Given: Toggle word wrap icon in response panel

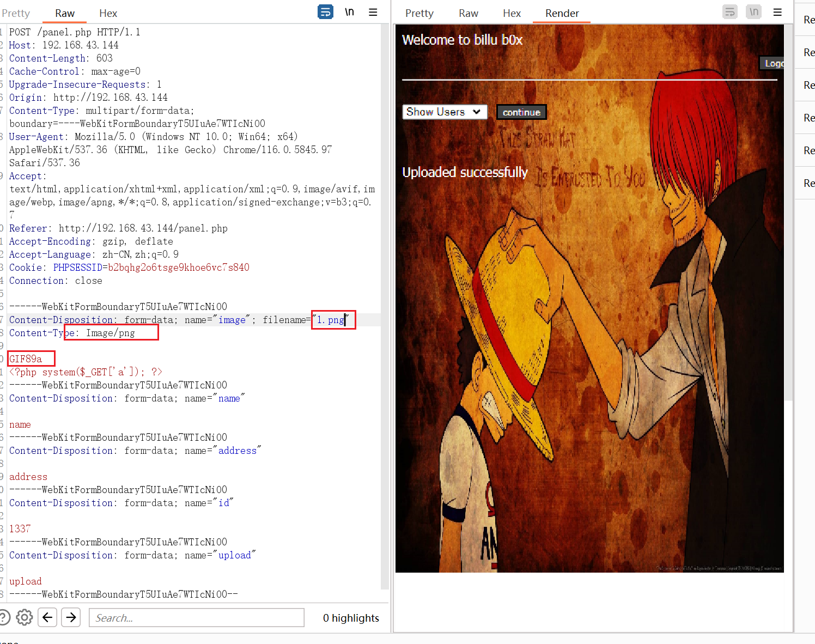Looking at the screenshot, I should click(x=730, y=11).
